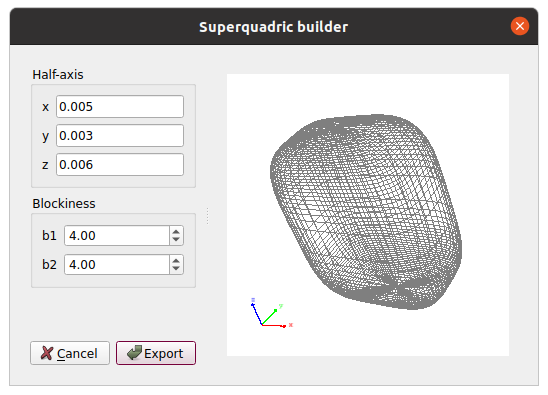This screenshot has width=548, height=395.
Task: Increase b1 blockiness with up arrow
Action: pyautogui.click(x=176, y=232)
